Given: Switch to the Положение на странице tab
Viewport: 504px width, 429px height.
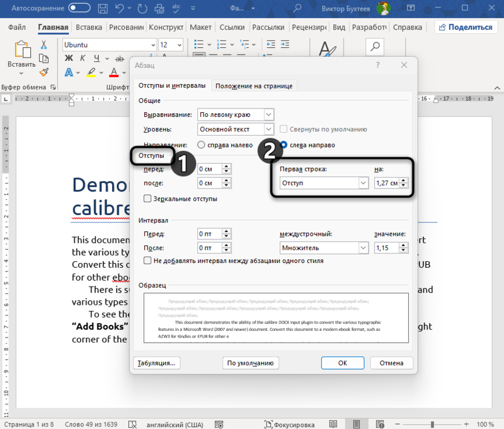Looking at the screenshot, I should (x=254, y=85).
